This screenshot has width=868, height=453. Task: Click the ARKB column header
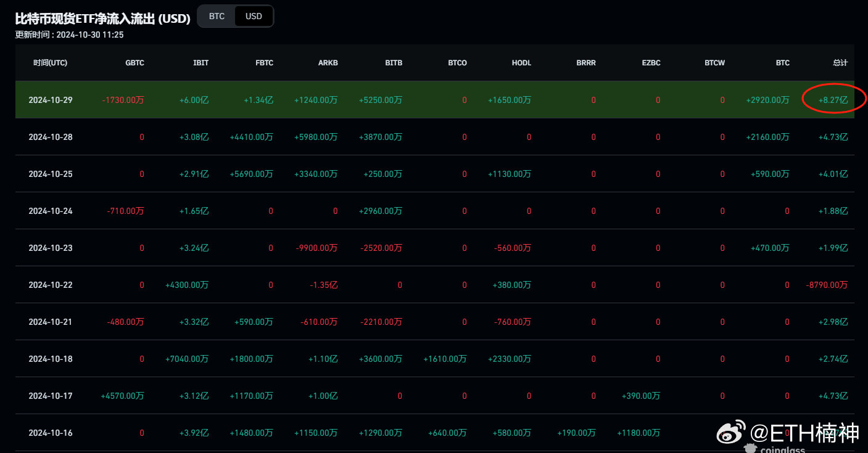[x=328, y=63]
